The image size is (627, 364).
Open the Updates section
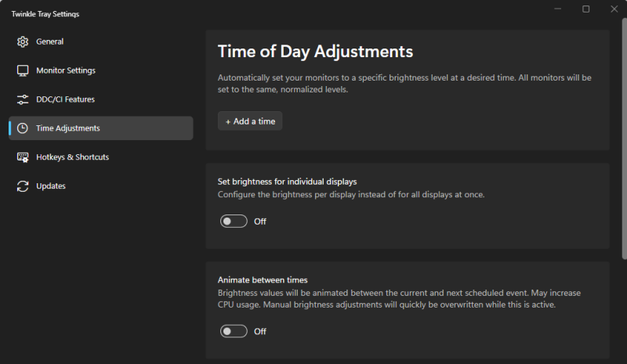click(51, 186)
